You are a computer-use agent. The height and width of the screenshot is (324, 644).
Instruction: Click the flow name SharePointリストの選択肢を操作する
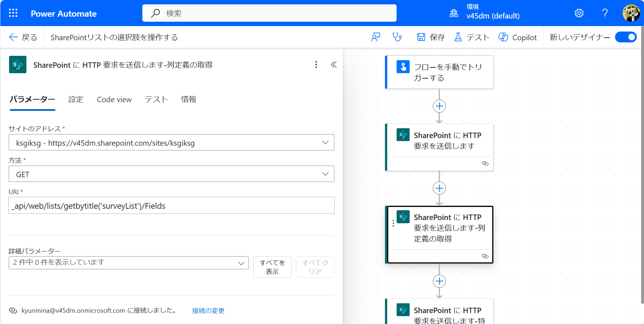pos(114,37)
